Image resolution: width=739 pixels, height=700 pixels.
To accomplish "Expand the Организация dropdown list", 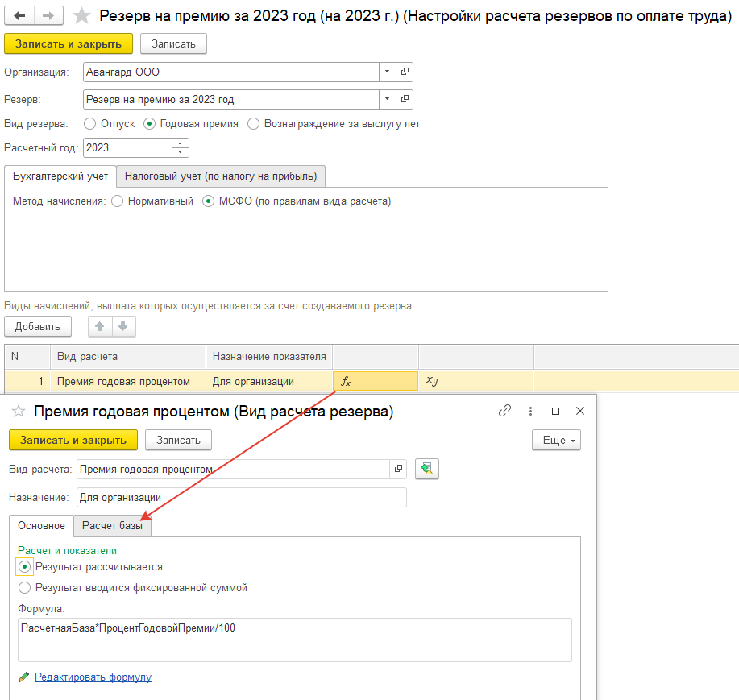I will pos(388,72).
